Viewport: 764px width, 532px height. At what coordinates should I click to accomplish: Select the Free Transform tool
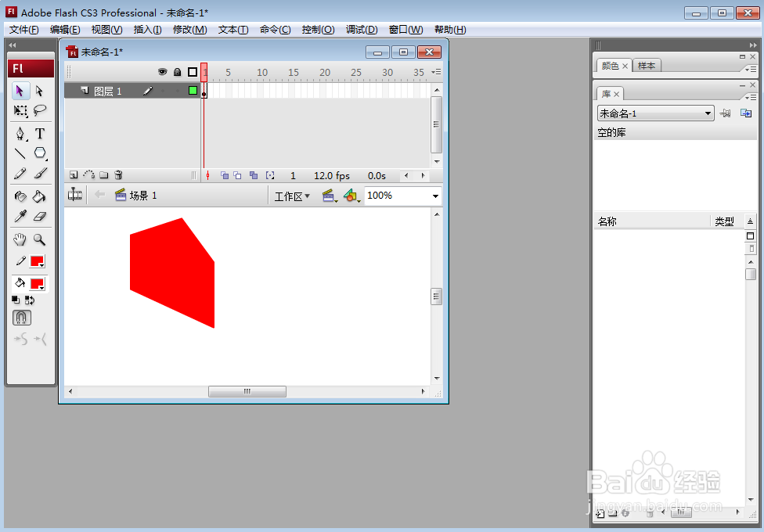coord(20,110)
